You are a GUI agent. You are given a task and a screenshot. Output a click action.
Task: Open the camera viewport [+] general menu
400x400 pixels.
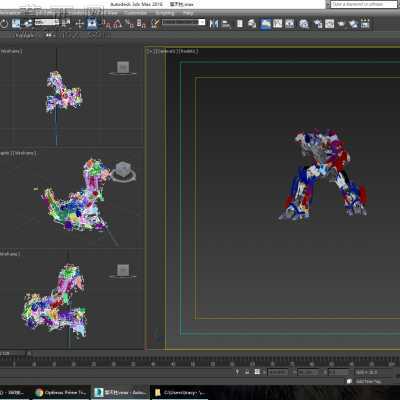click(149, 51)
